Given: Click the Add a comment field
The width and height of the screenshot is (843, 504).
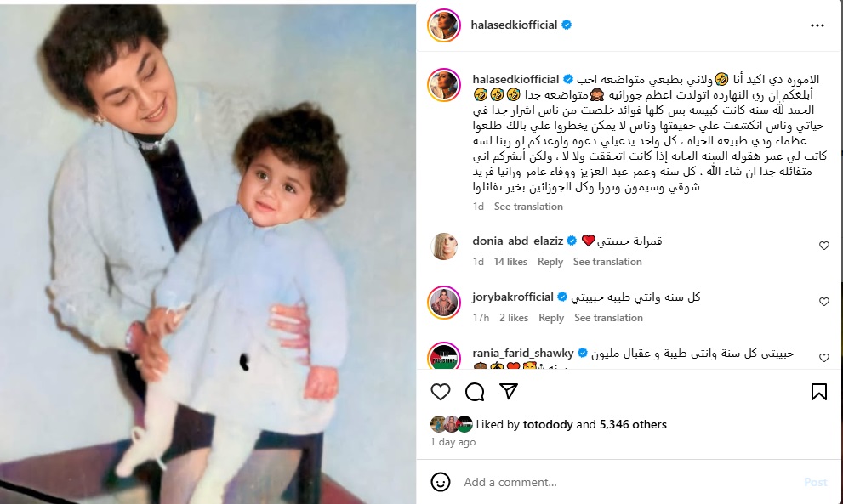Looking at the screenshot, I should pos(629,482).
